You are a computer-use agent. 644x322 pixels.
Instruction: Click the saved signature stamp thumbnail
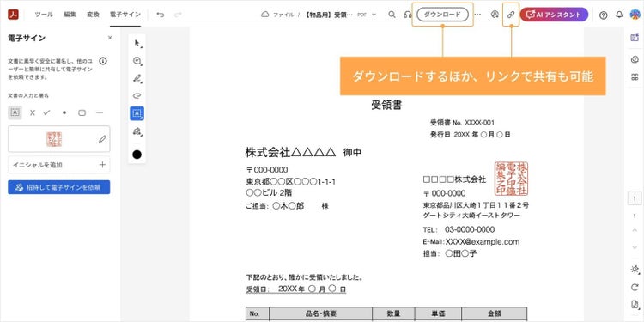pyautogui.click(x=54, y=139)
